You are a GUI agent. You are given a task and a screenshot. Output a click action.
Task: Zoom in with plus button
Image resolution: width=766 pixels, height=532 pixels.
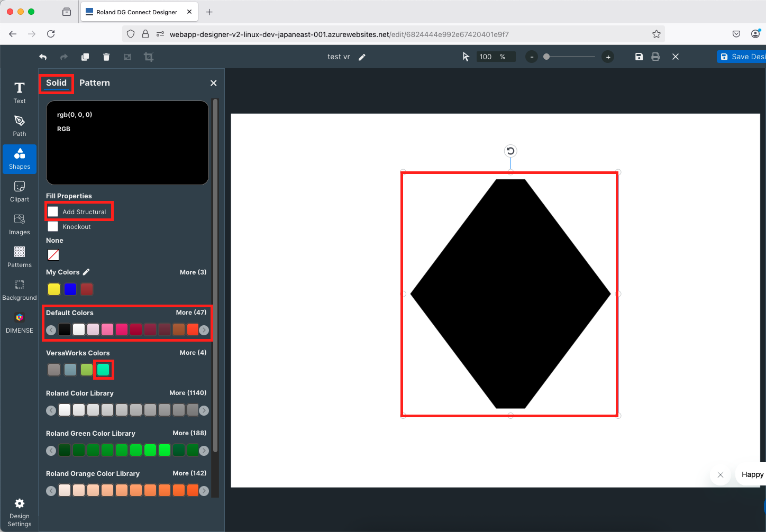(608, 57)
